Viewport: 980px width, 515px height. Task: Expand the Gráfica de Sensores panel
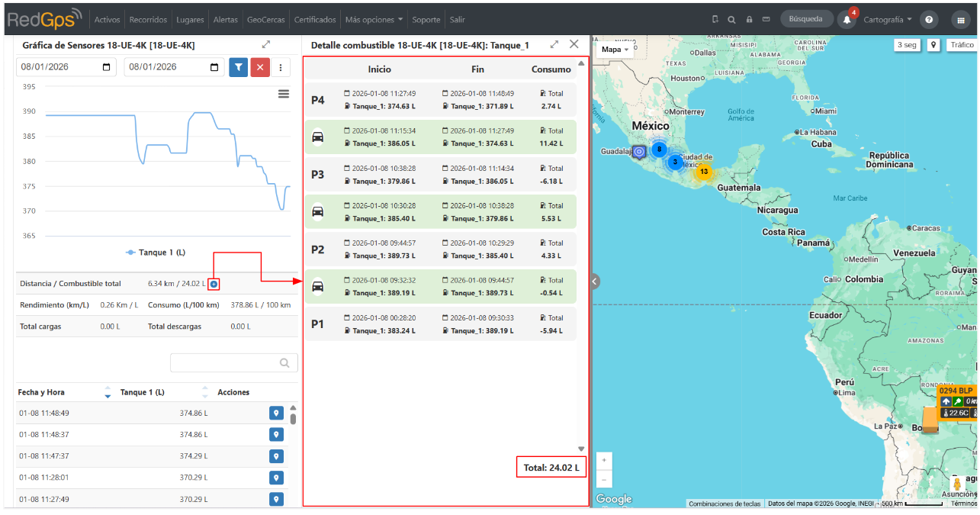266,45
